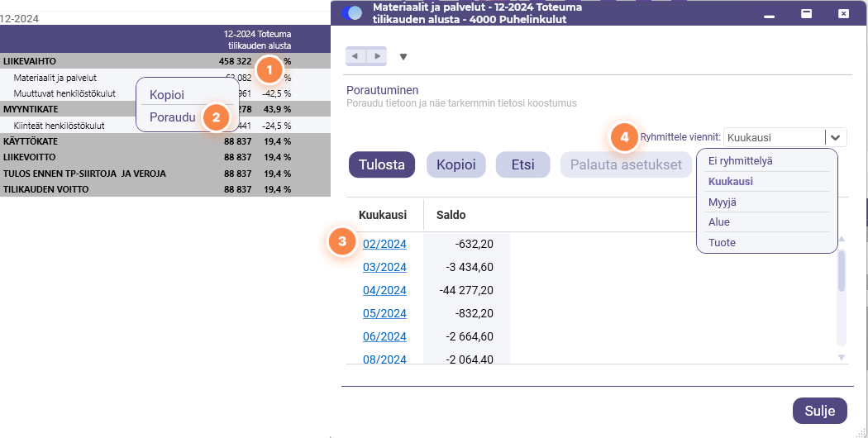868x438 pixels.
Task: Click the Materiaalit ja palvelut row
Action: [165, 78]
